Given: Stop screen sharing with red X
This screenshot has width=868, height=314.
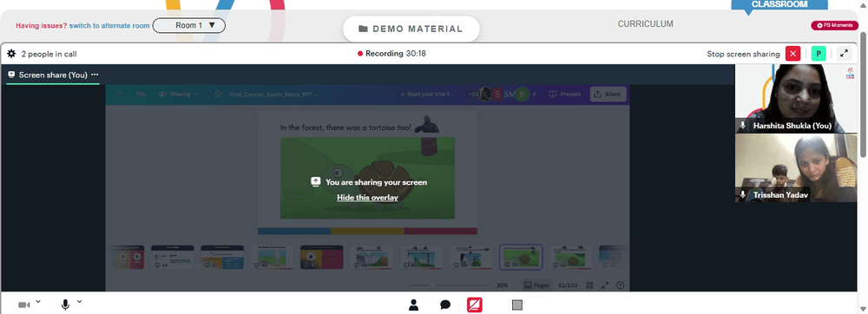Looking at the screenshot, I should tap(793, 54).
